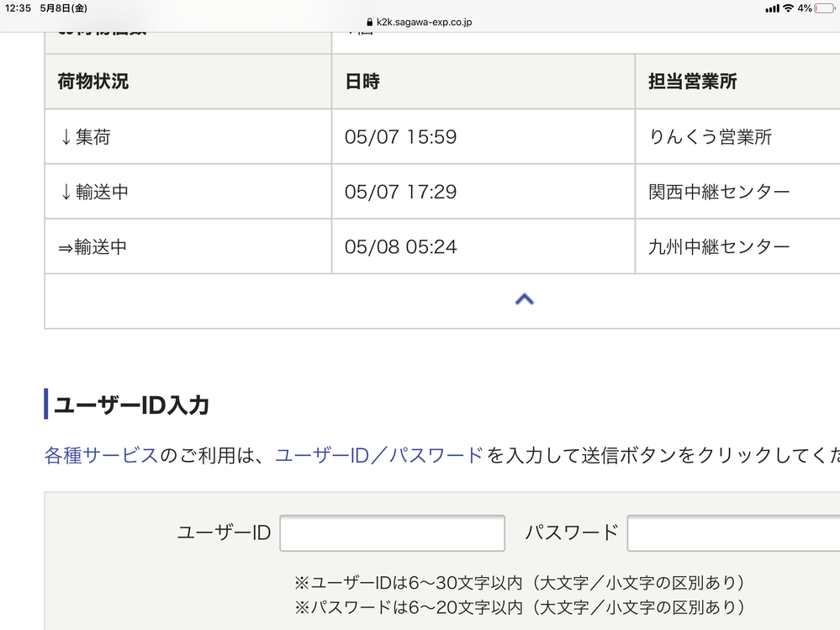The image size is (840, 630).
Task: Click the padlock icon in the address bar
Action: (x=370, y=22)
